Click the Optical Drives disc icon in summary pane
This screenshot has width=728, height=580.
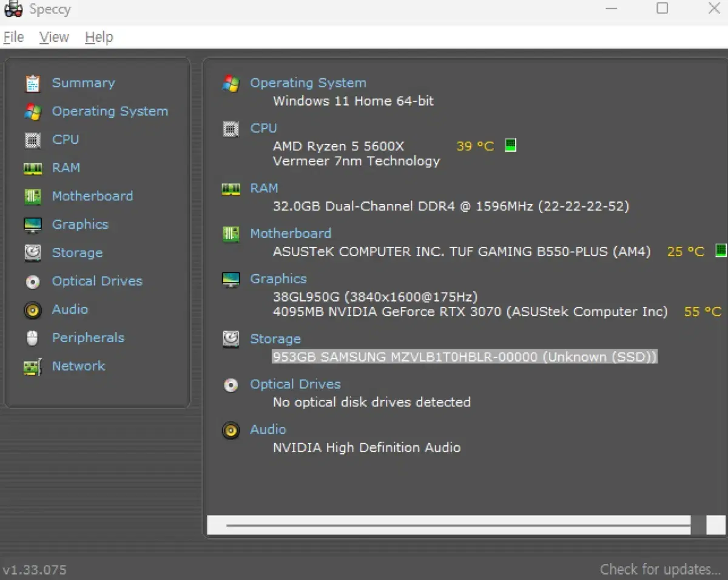pos(231,385)
